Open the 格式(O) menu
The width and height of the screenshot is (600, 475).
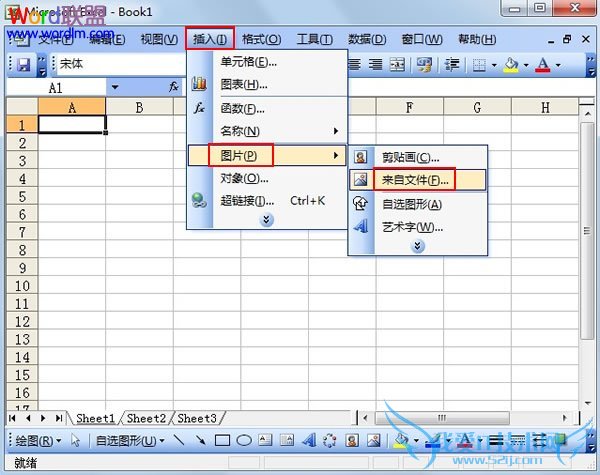pyautogui.click(x=262, y=39)
